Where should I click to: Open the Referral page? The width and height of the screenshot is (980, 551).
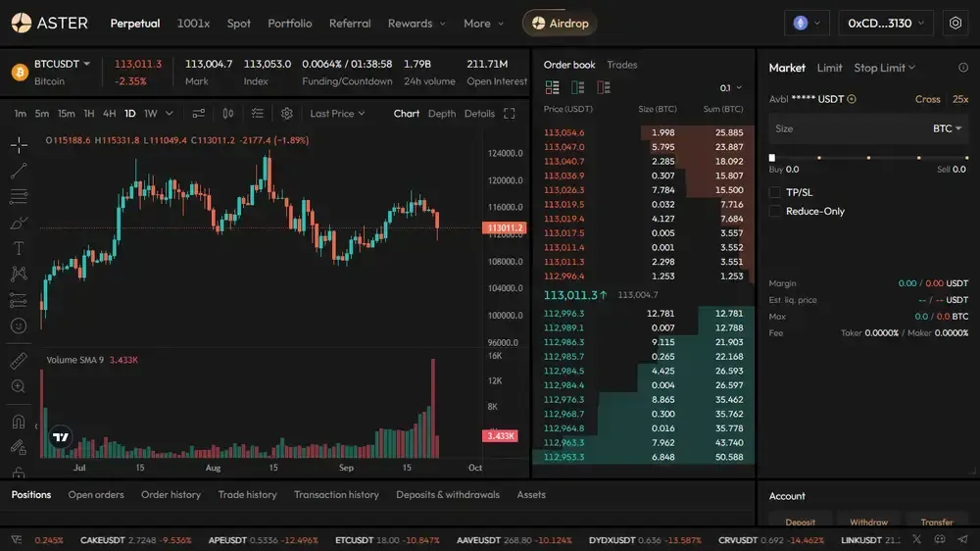click(x=350, y=24)
